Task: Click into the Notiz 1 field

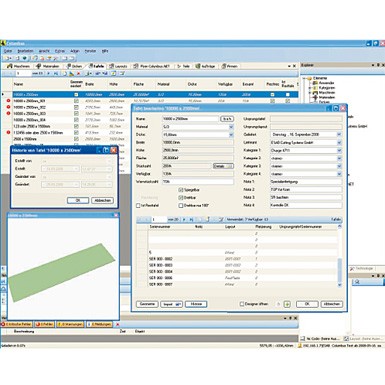Action: [x=306, y=182]
